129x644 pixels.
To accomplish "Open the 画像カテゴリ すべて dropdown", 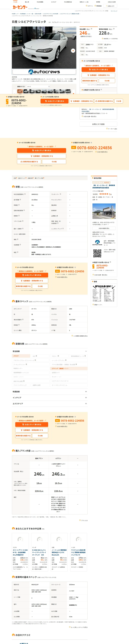I will click(38, 87).
